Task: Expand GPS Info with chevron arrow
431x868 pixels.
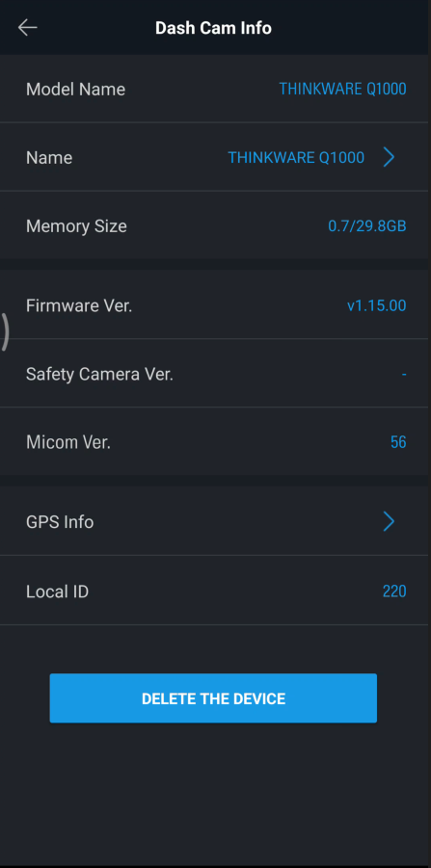Action: point(389,521)
